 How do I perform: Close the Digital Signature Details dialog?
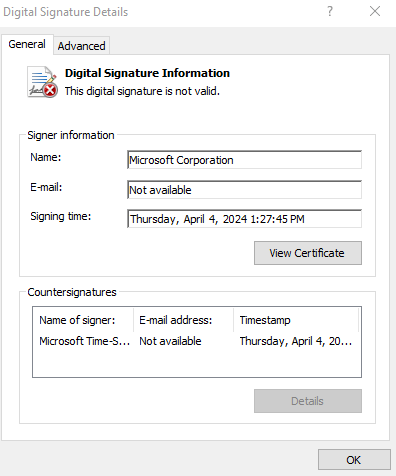click(x=375, y=11)
